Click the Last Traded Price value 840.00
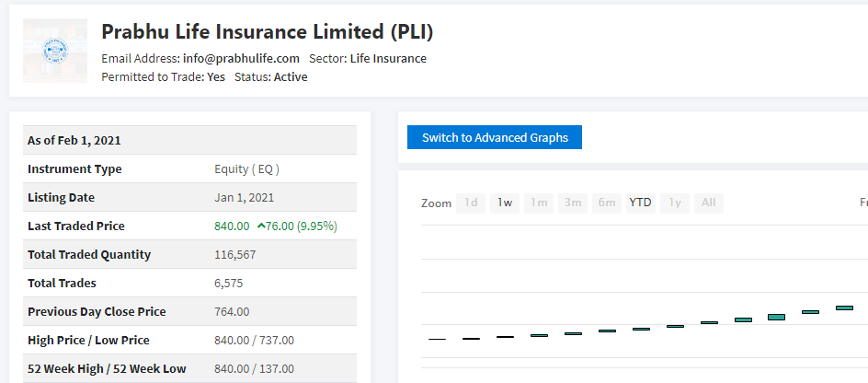Screen dimensions: 868x383 click(232, 226)
